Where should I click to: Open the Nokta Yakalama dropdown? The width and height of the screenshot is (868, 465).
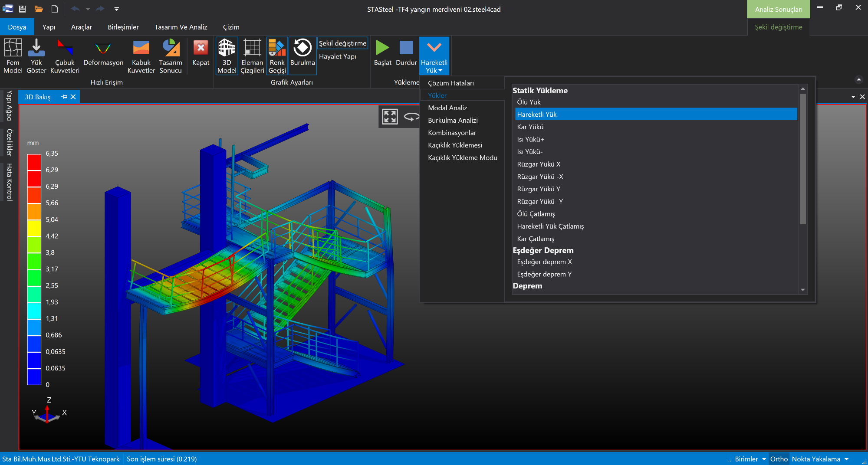coord(820,459)
